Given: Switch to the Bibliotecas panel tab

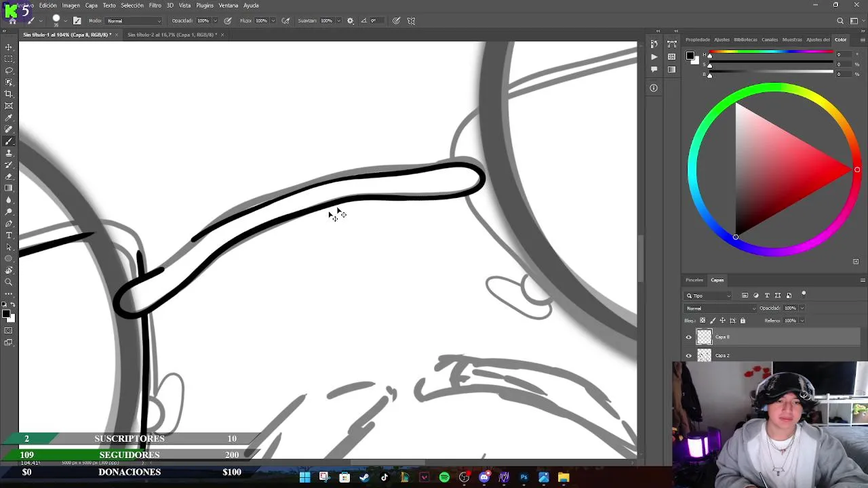Looking at the screenshot, I should (745, 39).
